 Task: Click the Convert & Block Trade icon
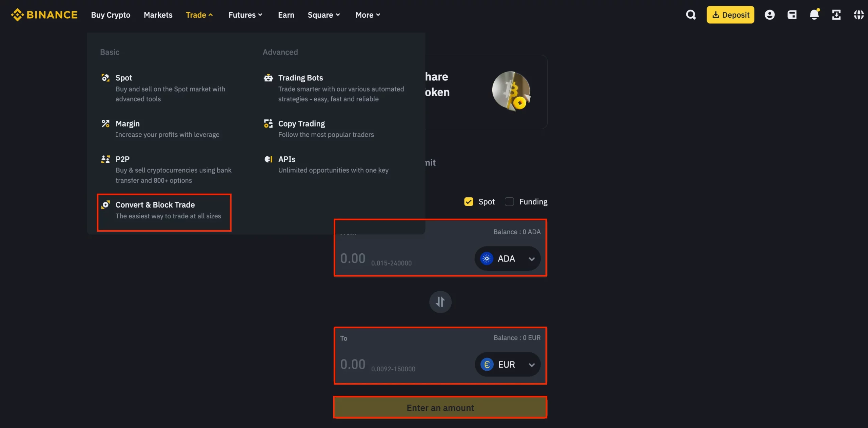[x=105, y=205]
